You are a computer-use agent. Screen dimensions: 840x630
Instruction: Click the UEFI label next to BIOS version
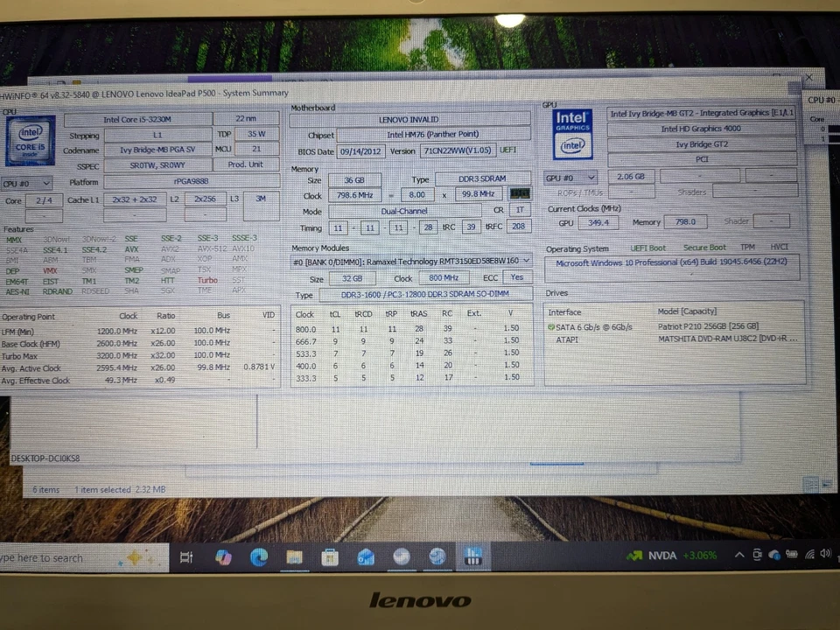point(508,150)
